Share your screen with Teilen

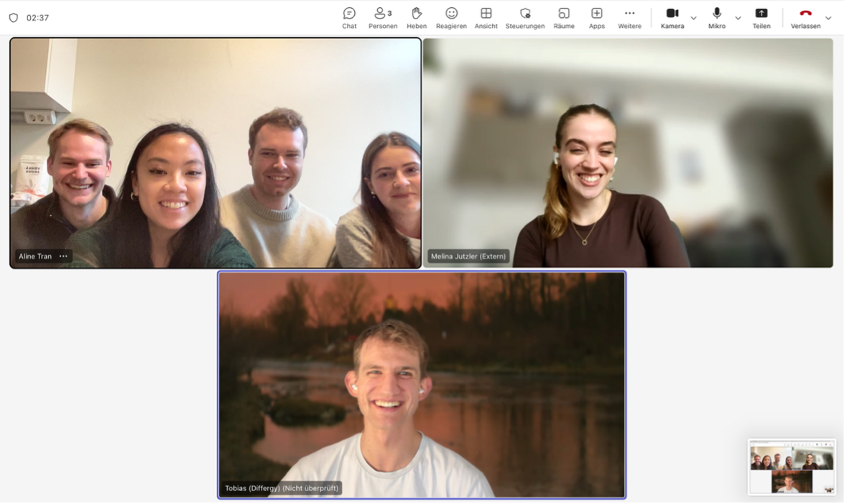[762, 17]
